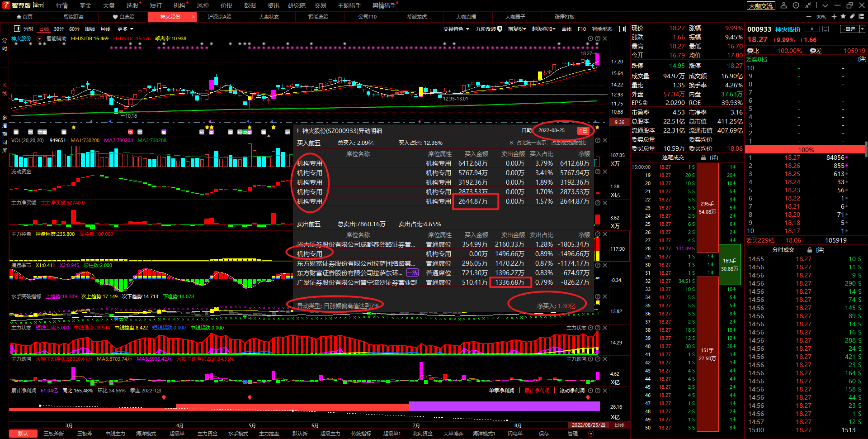Close the 神火股份 tab
This screenshot has height=439, width=868.
point(193,17)
